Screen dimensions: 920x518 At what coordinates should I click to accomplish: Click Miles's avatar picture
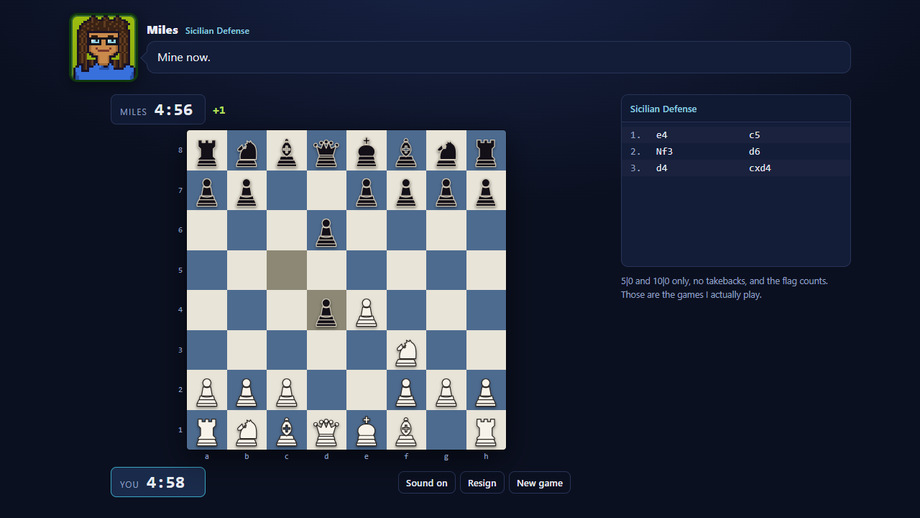point(104,48)
